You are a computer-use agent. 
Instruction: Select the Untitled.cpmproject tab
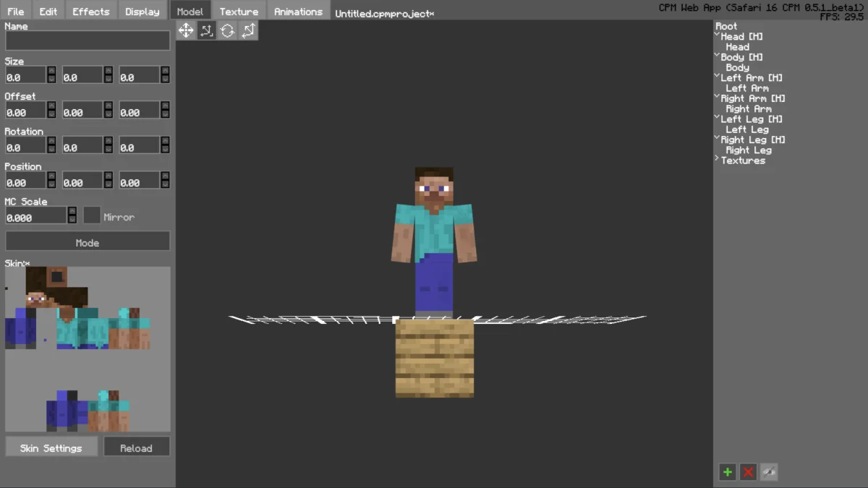click(x=384, y=14)
